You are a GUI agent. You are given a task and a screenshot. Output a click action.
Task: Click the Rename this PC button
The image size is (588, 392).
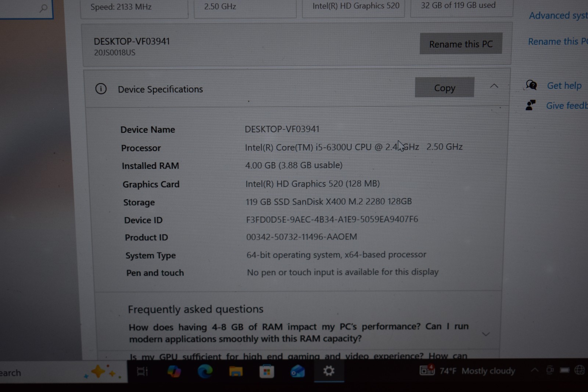[461, 44]
